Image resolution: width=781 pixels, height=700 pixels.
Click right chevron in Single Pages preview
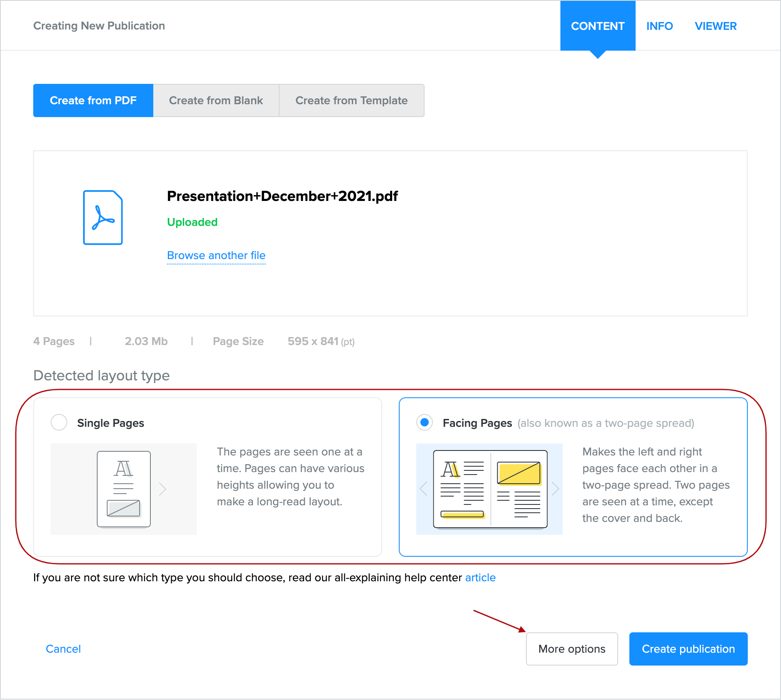click(162, 489)
